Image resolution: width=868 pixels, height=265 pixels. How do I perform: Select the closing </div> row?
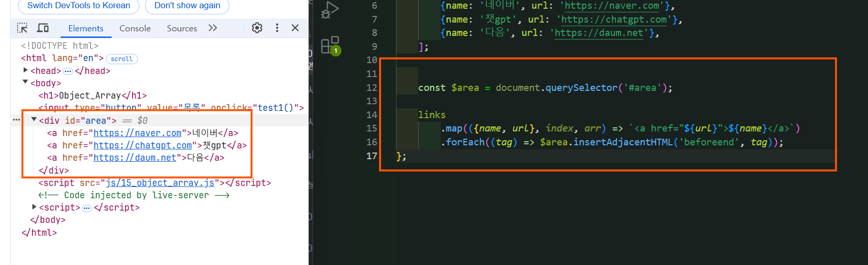point(53,171)
